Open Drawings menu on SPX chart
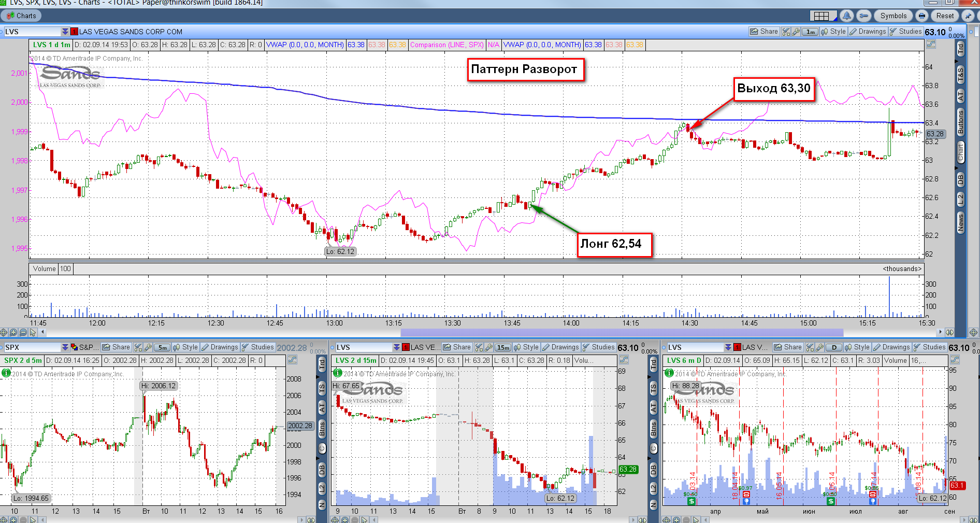 point(220,347)
